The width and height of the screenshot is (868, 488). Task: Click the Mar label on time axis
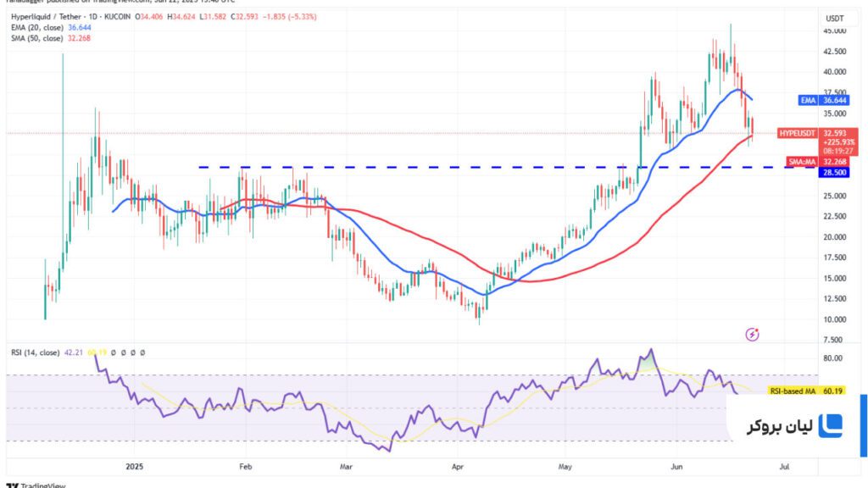coord(346,467)
